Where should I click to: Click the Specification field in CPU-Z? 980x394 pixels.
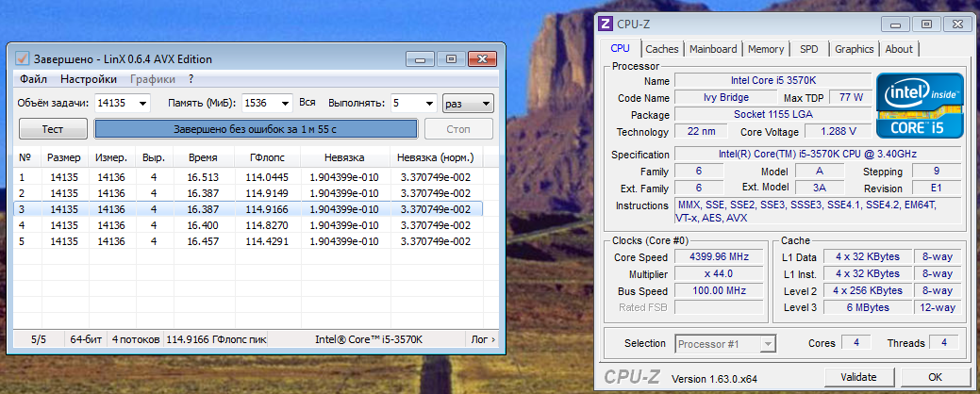click(x=818, y=155)
